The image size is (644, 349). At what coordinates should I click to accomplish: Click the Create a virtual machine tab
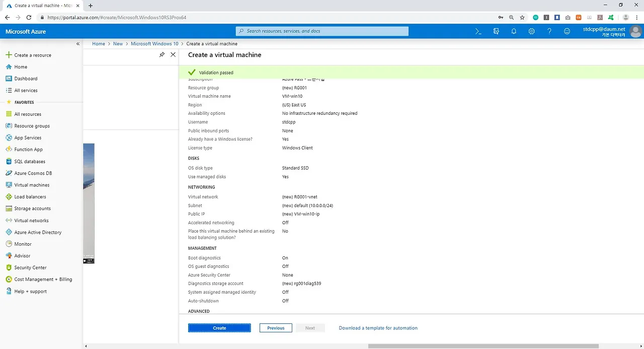coord(42,6)
